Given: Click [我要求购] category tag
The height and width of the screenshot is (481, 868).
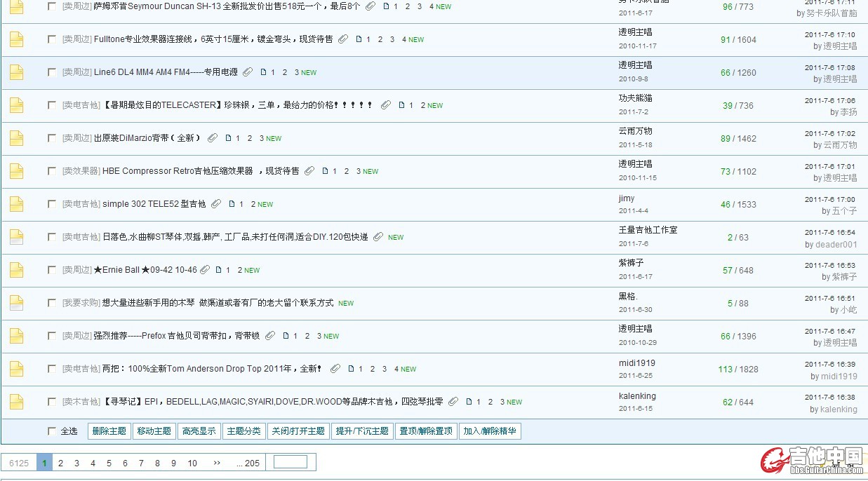Looking at the screenshot, I should click(81, 303).
